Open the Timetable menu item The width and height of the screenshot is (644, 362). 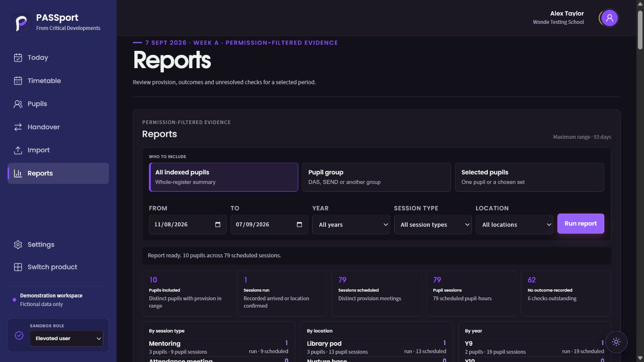tap(58, 81)
